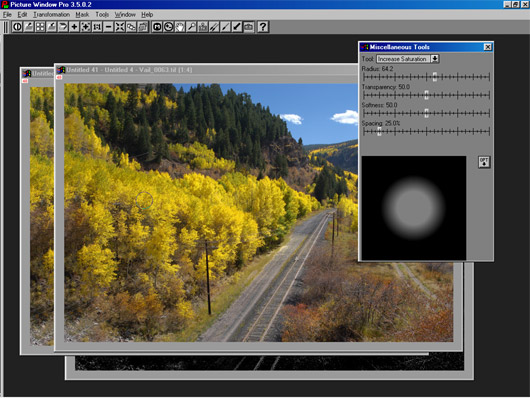Screen dimensions: 530x398
Task: Open the File menu
Action: click(7, 15)
